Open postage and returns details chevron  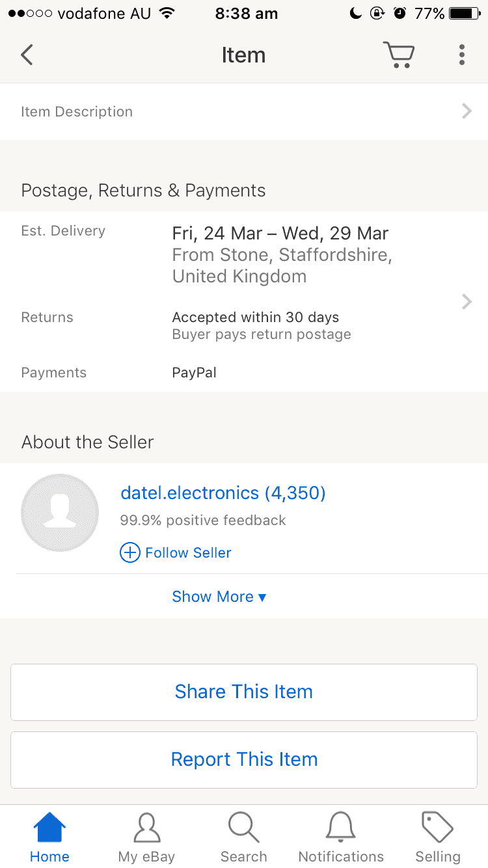click(467, 301)
